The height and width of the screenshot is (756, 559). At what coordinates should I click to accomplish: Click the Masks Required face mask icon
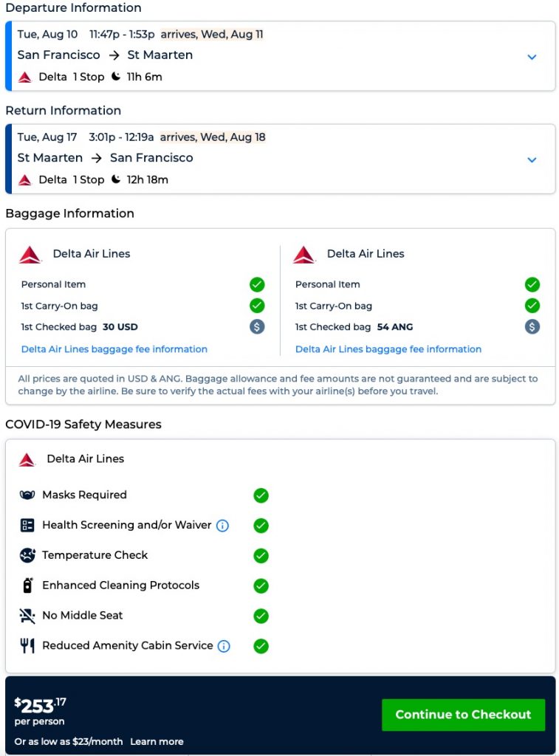pos(27,495)
